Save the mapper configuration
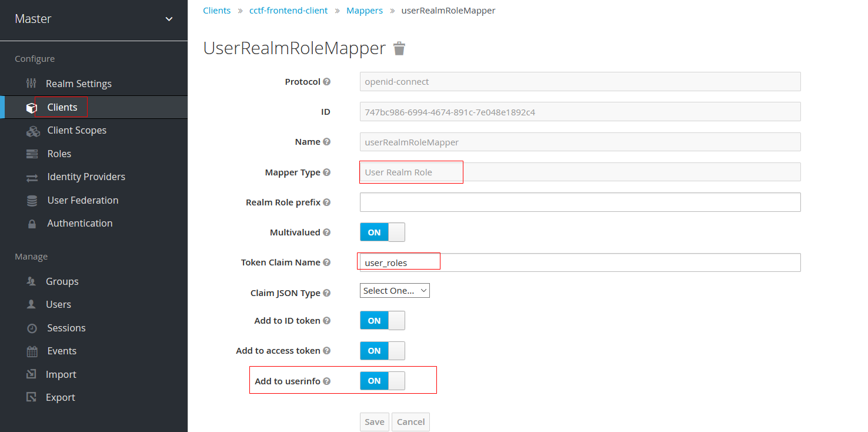The width and height of the screenshot is (868, 432). (x=374, y=421)
